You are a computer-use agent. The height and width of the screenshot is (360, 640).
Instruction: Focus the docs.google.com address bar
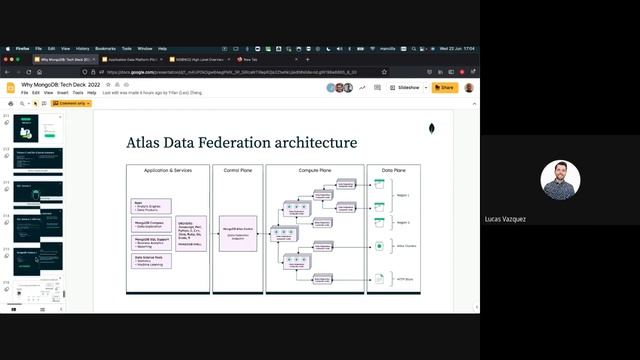coord(232,72)
